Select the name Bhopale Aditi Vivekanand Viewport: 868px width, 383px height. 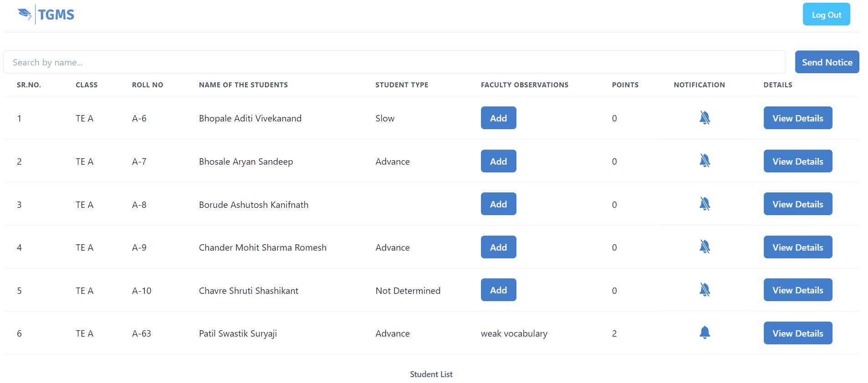pyautogui.click(x=250, y=118)
